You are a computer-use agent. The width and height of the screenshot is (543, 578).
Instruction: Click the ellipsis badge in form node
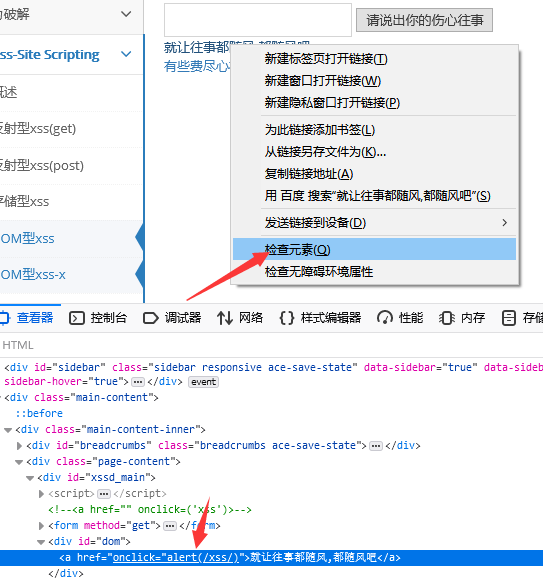[x=170, y=526]
